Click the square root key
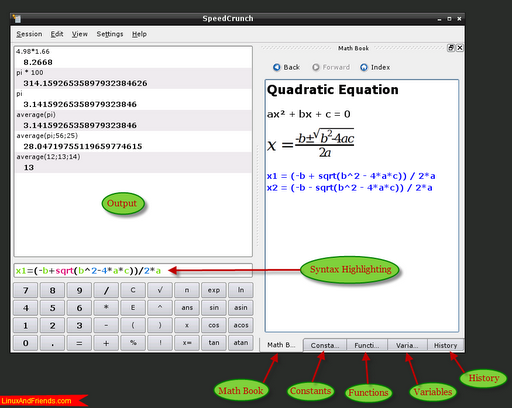 tap(160, 290)
